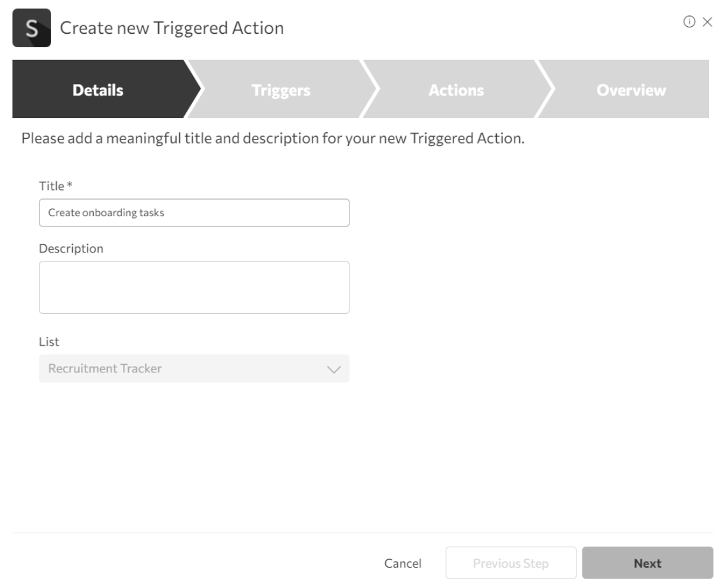Click the Create new Triggered Action heading
Image resolution: width=727 pixels, height=588 pixels.
click(x=172, y=28)
